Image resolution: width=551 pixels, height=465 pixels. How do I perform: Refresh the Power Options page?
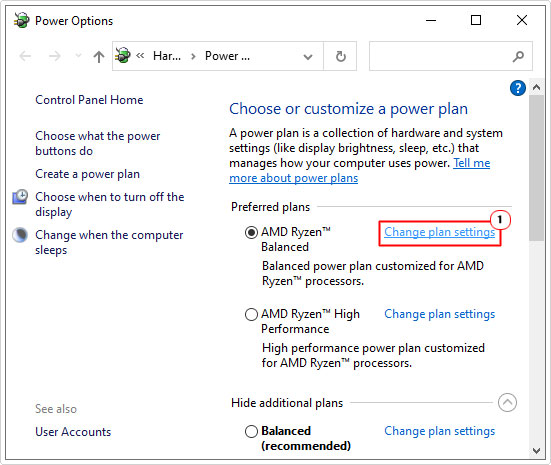[340, 56]
